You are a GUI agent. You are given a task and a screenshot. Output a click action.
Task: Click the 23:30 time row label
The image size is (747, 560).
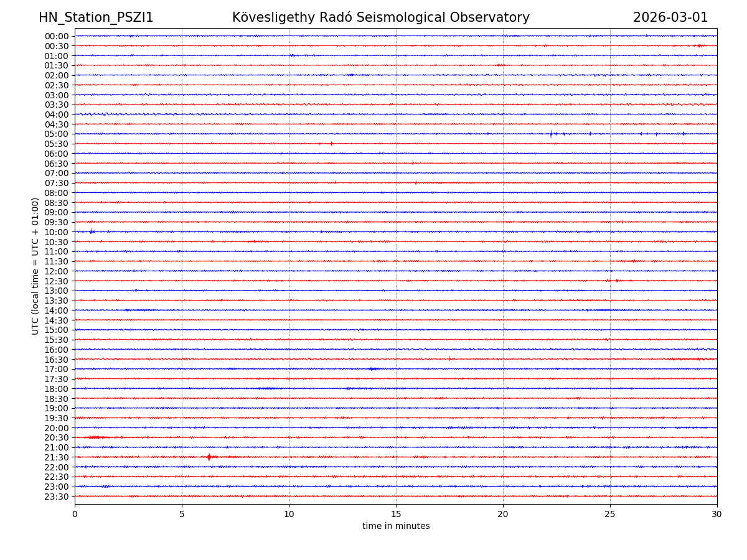click(57, 497)
